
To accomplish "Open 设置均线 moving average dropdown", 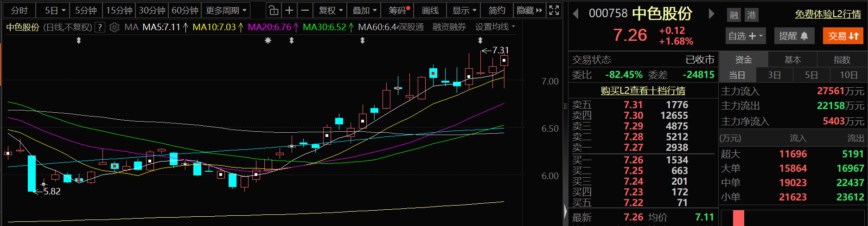I will click(x=495, y=27).
